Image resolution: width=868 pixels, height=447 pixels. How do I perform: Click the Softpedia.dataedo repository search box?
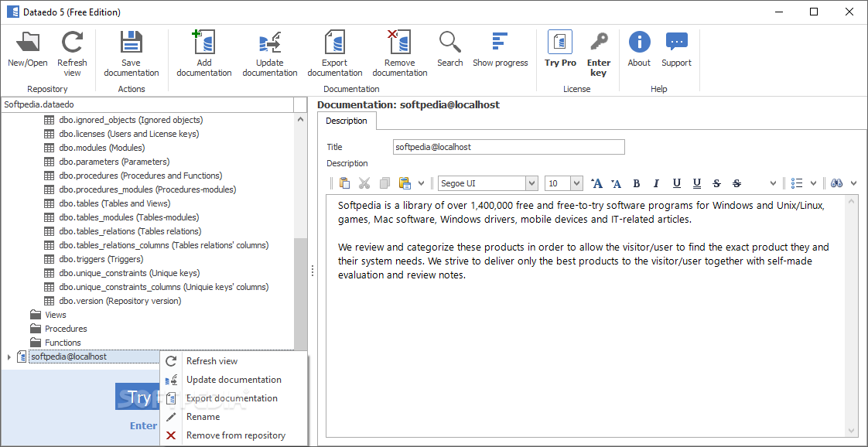pyautogui.click(x=147, y=104)
